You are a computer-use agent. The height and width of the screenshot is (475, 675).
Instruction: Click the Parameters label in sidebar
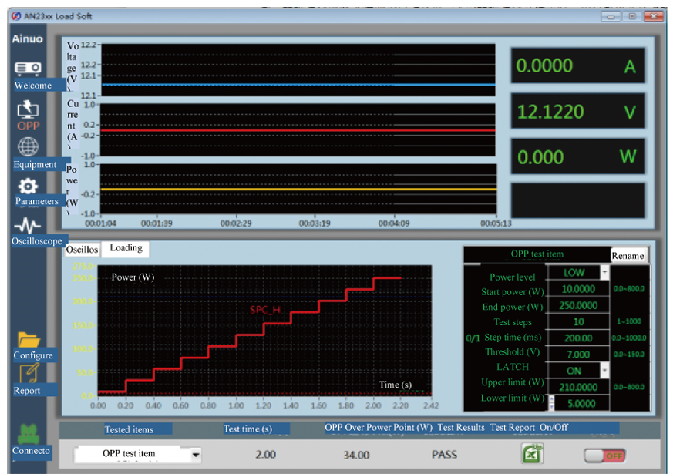[x=37, y=201]
